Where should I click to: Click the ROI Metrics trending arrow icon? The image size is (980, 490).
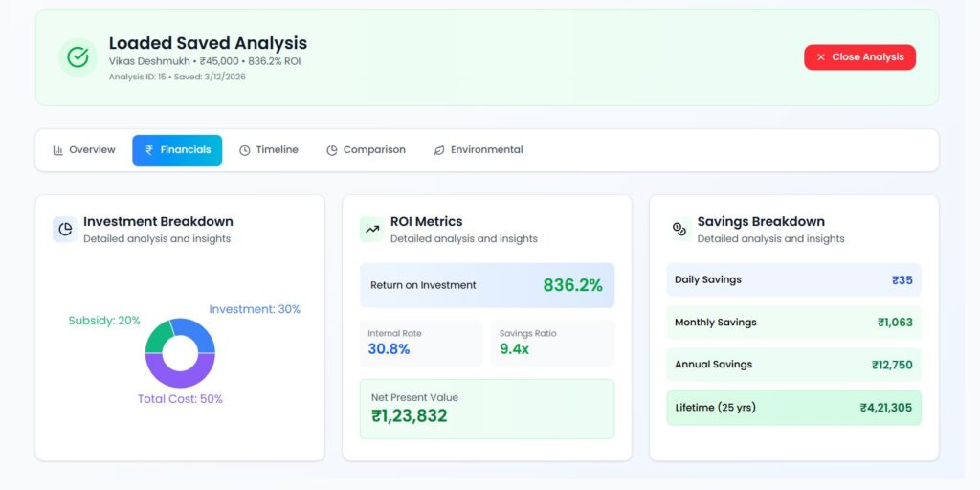tap(371, 229)
